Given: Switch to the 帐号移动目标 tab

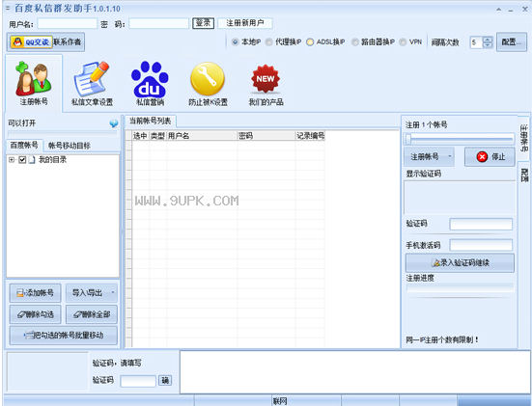Looking at the screenshot, I should point(70,146).
